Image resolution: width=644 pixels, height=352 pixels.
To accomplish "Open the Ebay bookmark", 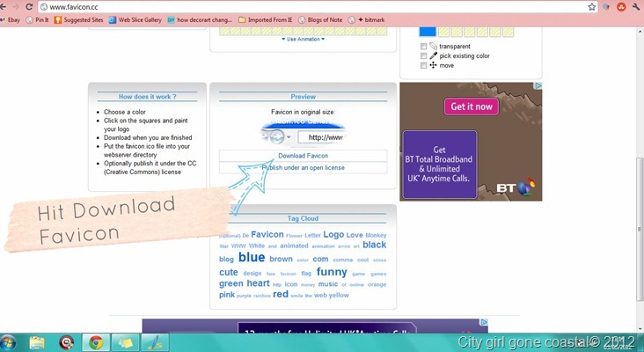I will [x=11, y=19].
